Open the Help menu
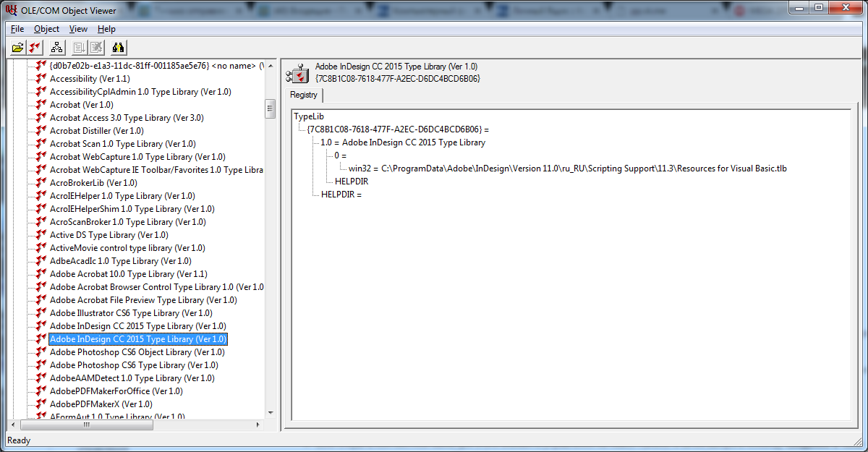This screenshot has width=868, height=452. pos(106,29)
